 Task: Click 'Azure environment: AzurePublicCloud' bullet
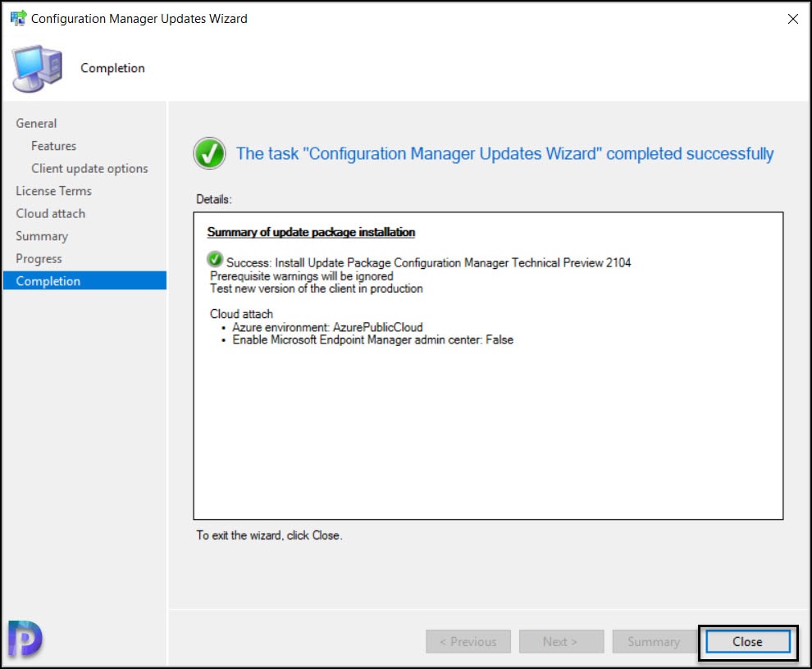327,328
